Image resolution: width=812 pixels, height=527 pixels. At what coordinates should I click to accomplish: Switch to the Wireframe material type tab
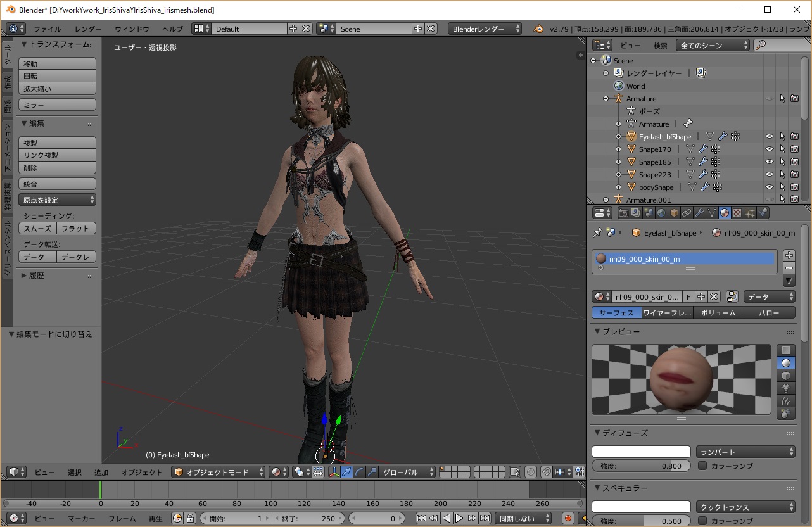(x=667, y=312)
